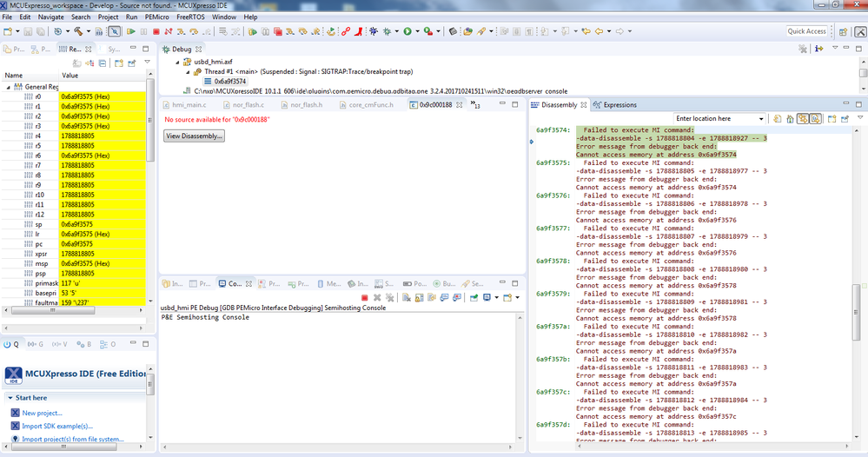The image size is (868, 457).
Task: Click the back navigation yellow arrow
Action: point(599,31)
